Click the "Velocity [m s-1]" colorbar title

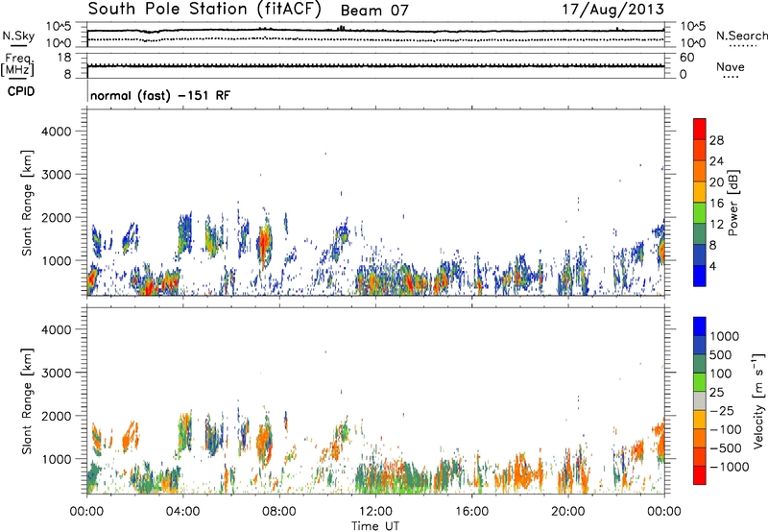(x=758, y=400)
